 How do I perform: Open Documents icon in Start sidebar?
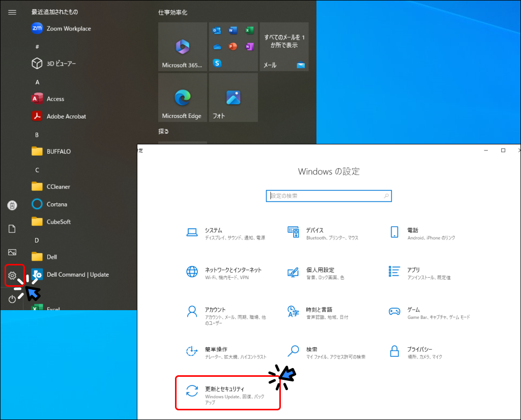coord(12,229)
